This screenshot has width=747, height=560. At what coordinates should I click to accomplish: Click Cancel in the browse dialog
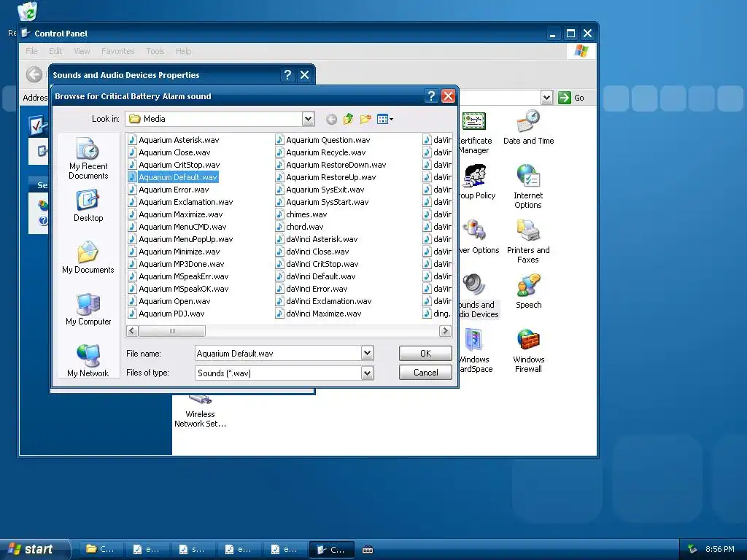(x=425, y=373)
